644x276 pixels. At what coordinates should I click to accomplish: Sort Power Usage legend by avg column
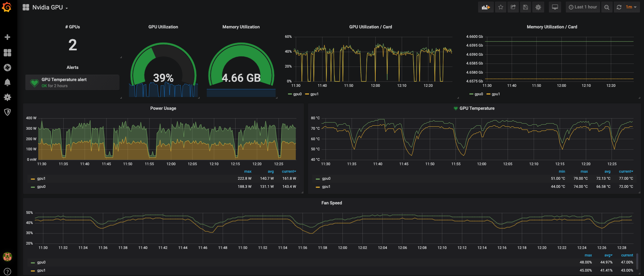(271, 172)
